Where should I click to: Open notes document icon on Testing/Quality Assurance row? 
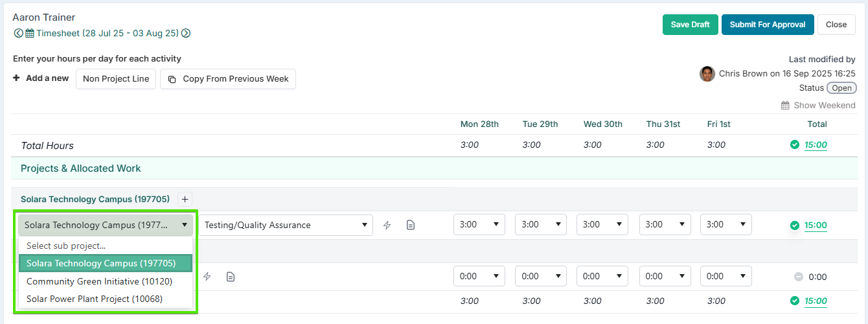coord(410,226)
